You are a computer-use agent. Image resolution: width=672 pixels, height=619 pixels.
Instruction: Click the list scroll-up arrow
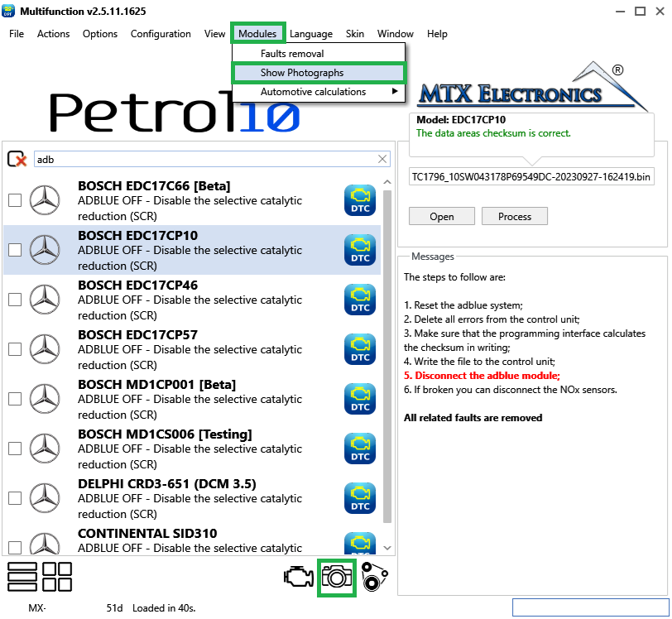(387, 182)
